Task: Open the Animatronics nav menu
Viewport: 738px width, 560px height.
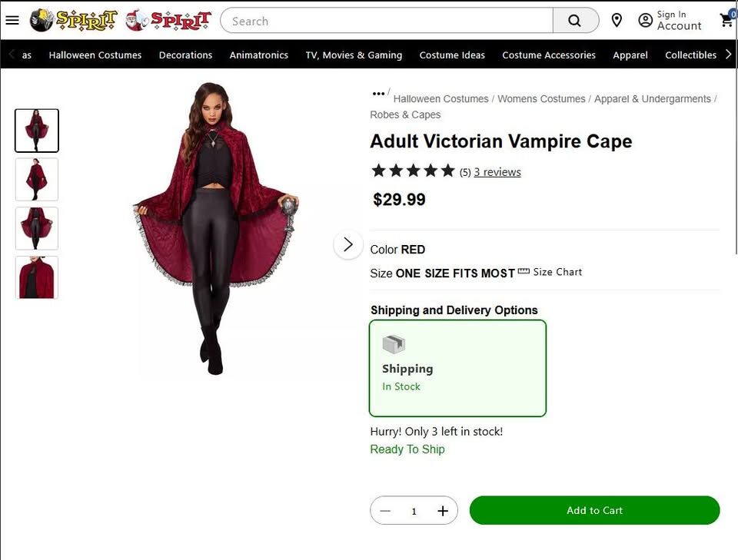Action: click(259, 55)
